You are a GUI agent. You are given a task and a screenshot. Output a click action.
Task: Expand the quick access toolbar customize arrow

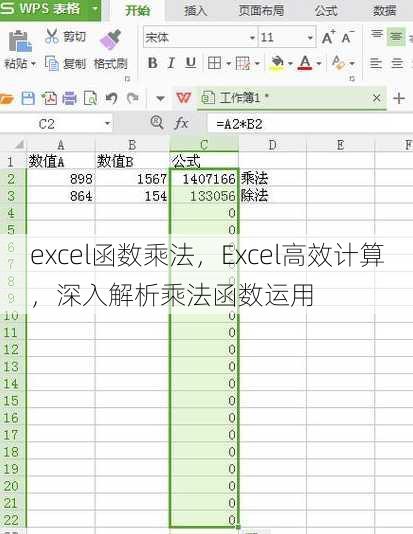(160, 99)
